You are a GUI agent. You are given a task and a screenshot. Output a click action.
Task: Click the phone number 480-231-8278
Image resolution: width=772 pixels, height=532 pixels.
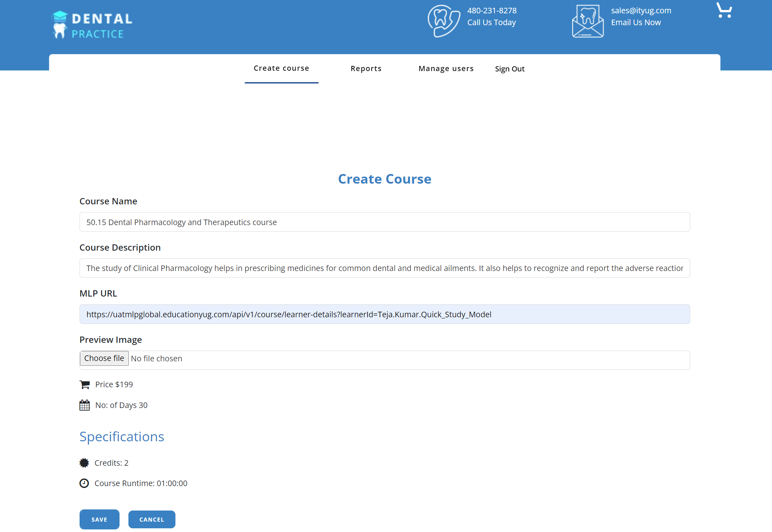coord(491,11)
